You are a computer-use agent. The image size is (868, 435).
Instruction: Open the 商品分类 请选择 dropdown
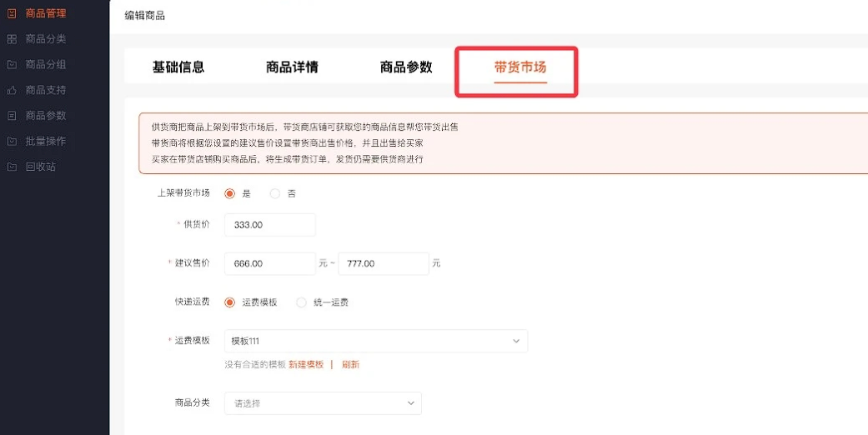[323, 403]
